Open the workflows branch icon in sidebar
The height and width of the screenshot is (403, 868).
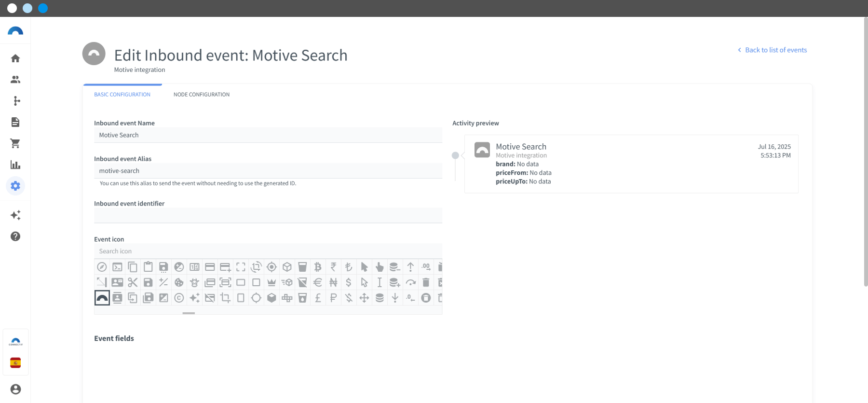15,101
